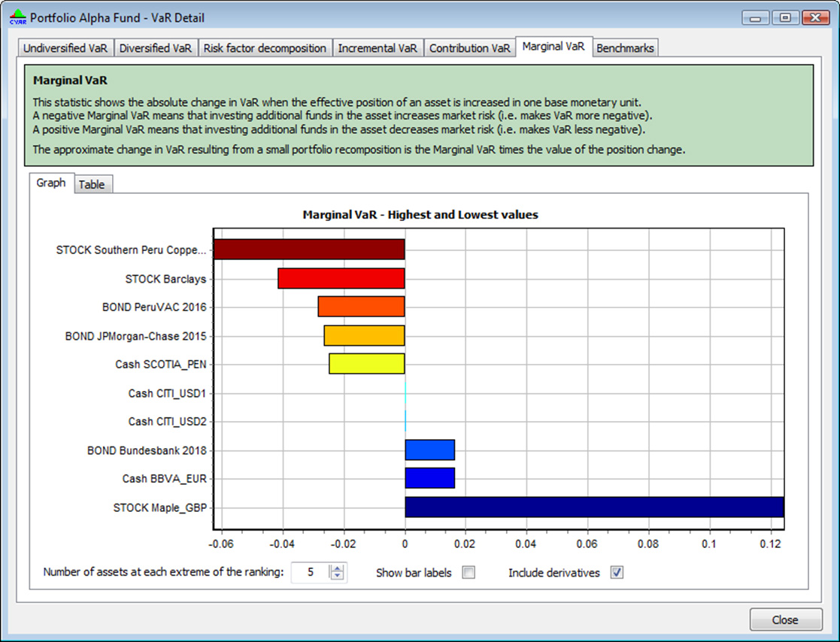Close the window using title bar X
This screenshot has width=840, height=642.
click(816, 18)
